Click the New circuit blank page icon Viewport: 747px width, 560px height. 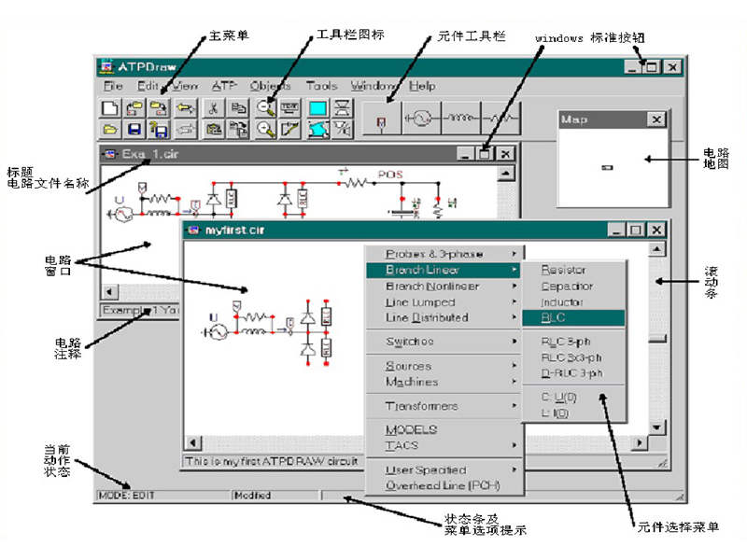[x=110, y=108]
